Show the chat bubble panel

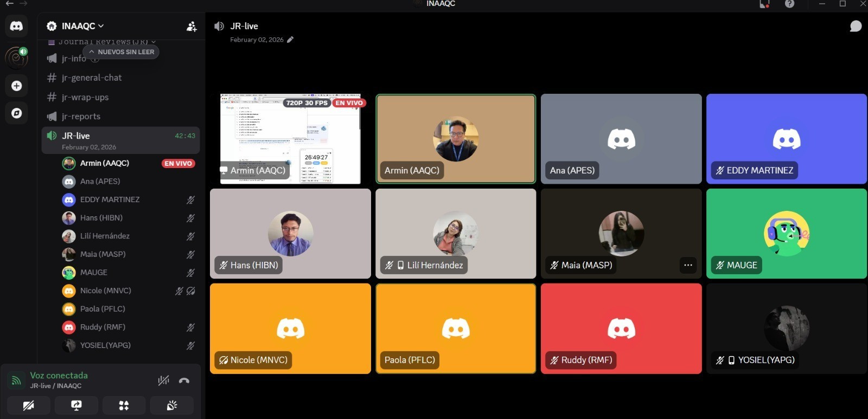pyautogui.click(x=855, y=26)
